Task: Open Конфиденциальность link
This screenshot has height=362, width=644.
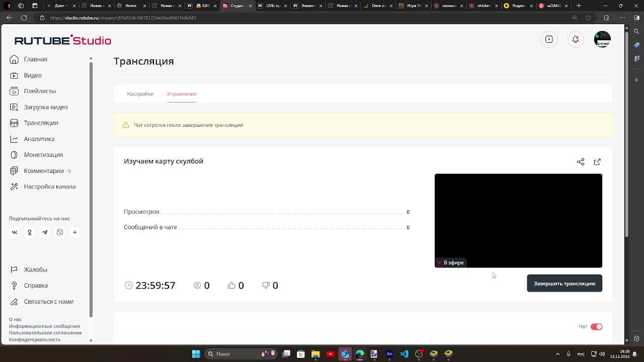Action: pos(34,339)
